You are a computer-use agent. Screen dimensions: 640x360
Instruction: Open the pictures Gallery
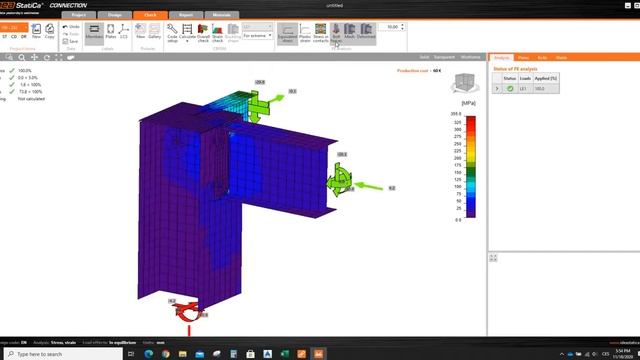[154, 31]
